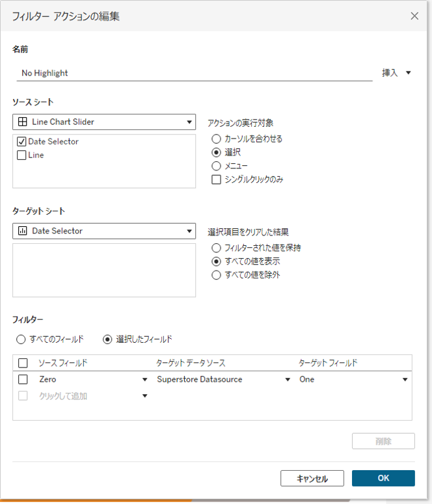The height and width of the screenshot is (504, 432).
Task: Select the カーソルを合わせる hover option
Action: pyautogui.click(x=217, y=139)
